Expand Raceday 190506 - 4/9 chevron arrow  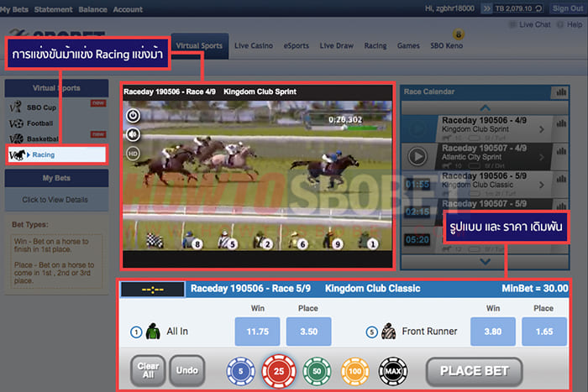[x=542, y=129]
